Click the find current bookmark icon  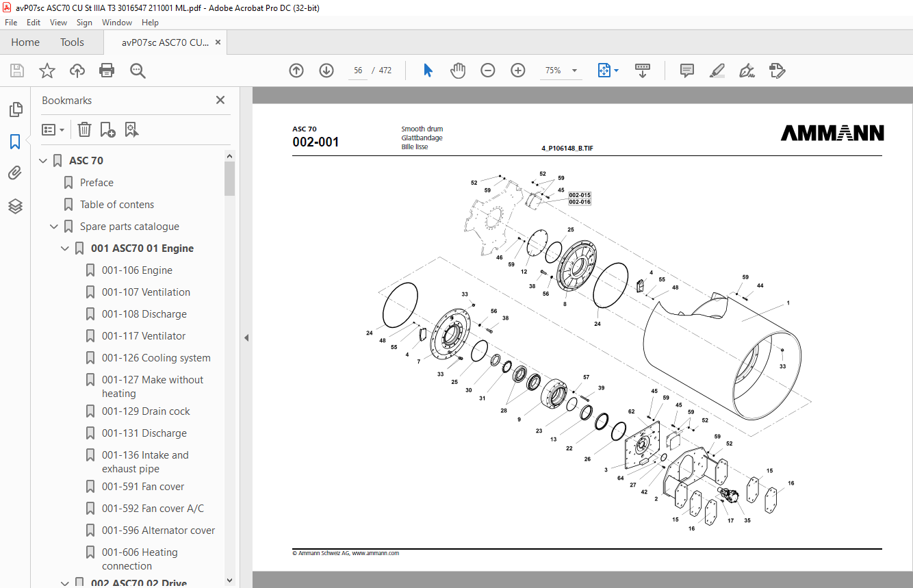(x=132, y=129)
